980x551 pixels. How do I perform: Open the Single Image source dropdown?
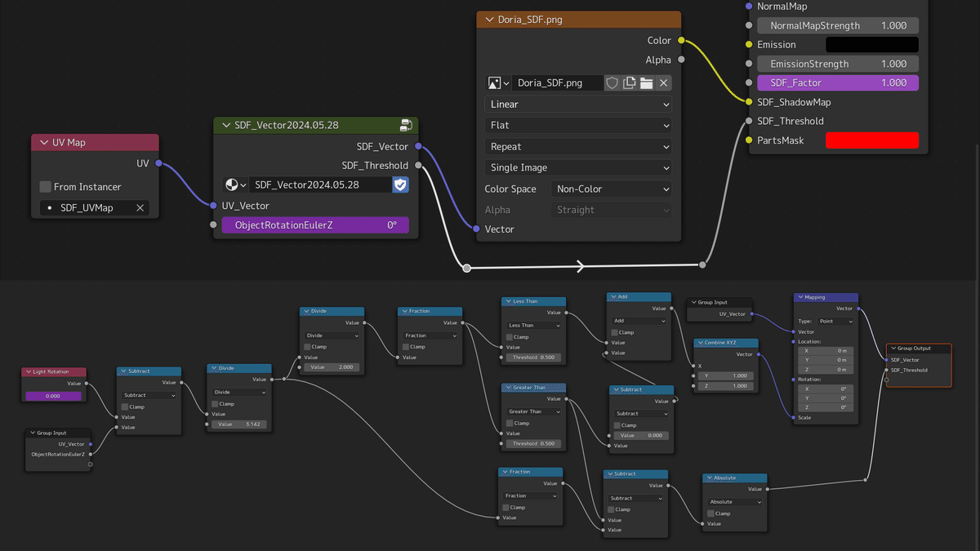click(x=578, y=167)
